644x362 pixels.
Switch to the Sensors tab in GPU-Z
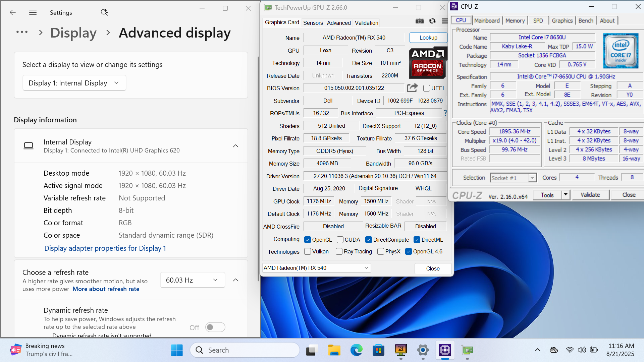pyautogui.click(x=313, y=23)
